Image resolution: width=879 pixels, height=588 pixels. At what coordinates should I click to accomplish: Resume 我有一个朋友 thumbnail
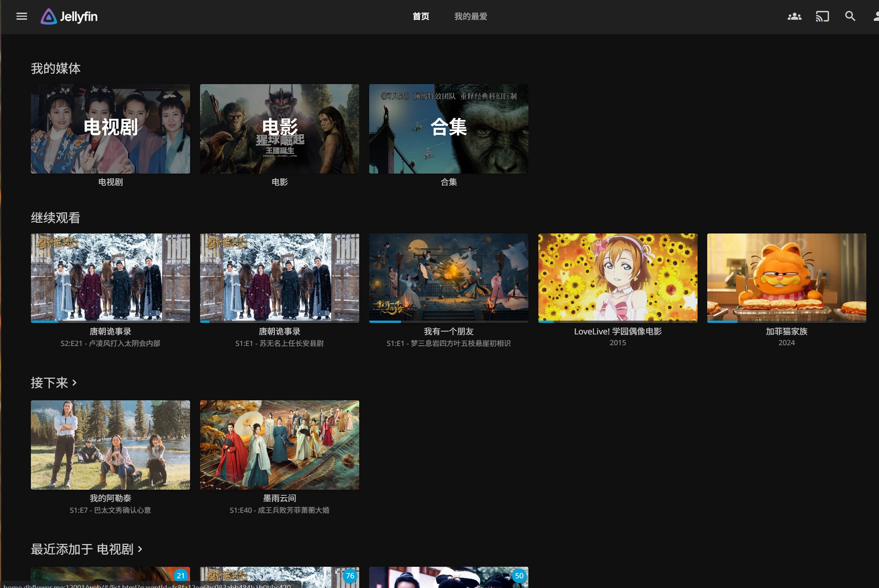click(x=449, y=278)
